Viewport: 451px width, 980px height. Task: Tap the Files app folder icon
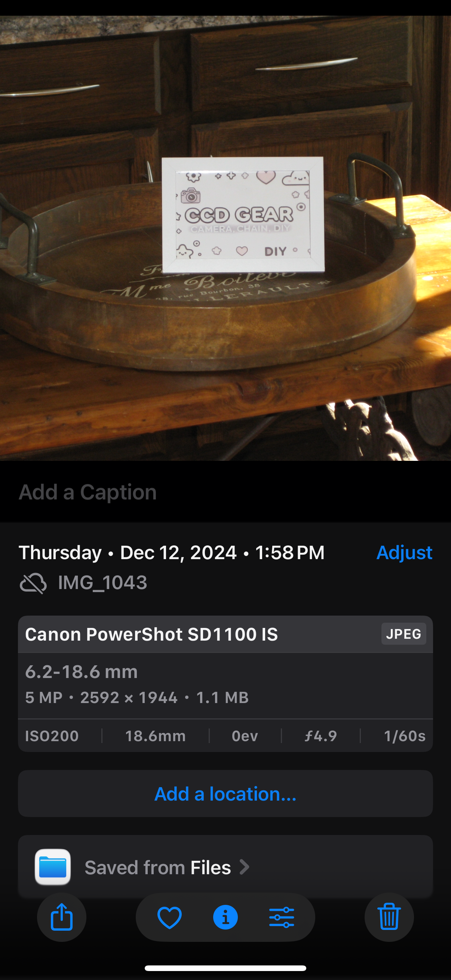pyautogui.click(x=53, y=867)
